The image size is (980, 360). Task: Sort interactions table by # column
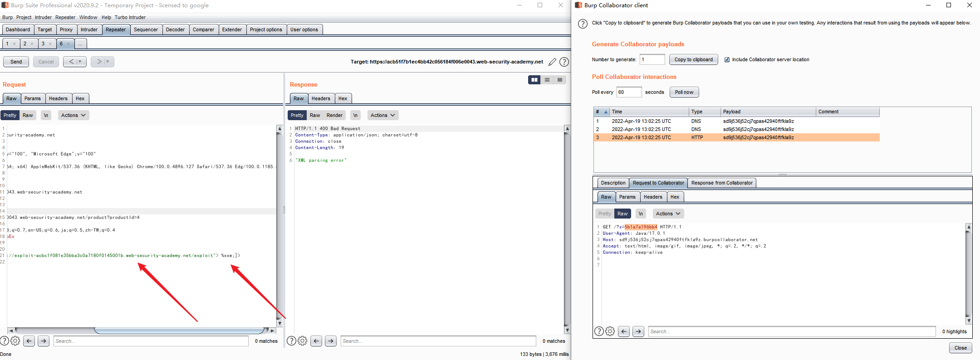[601, 112]
